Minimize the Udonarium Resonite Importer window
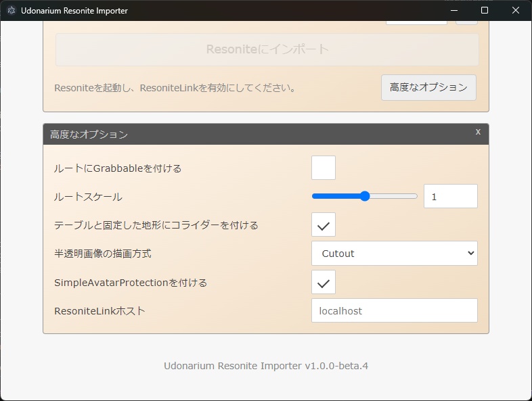532x401 pixels. click(x=454, y=11)
